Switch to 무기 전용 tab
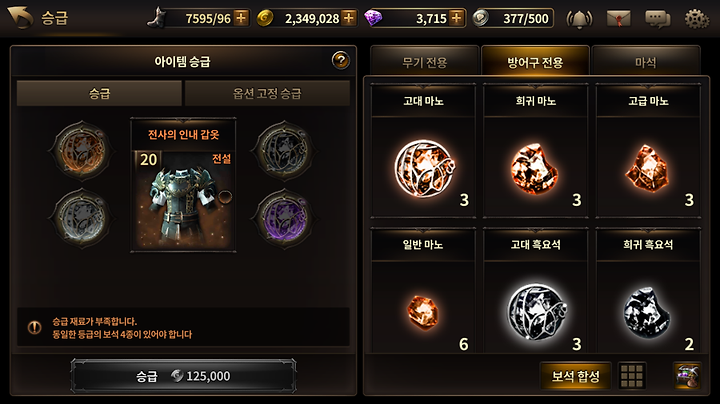The width and height of the screenshot is (720, 404). tap(425, 61)
